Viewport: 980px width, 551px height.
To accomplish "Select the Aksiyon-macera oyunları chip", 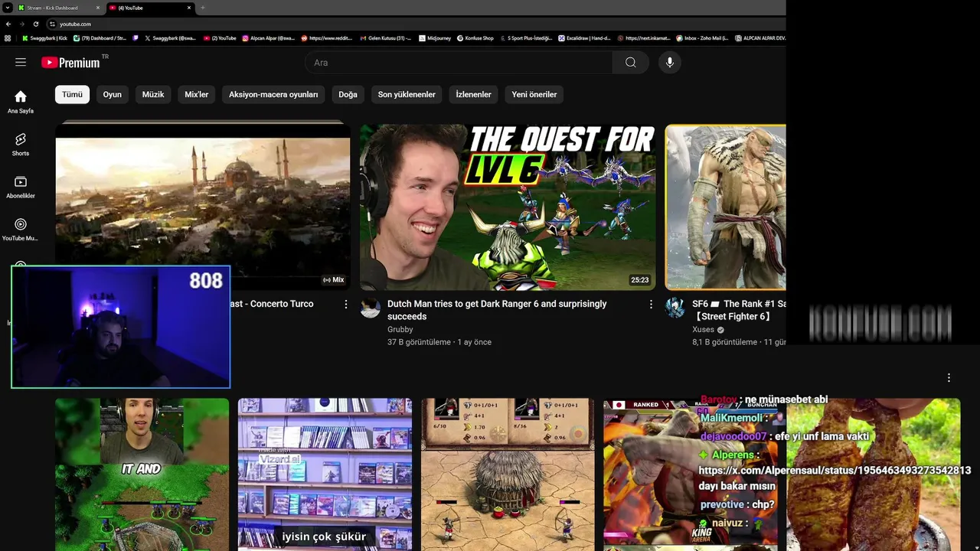I will coord(273,94).
